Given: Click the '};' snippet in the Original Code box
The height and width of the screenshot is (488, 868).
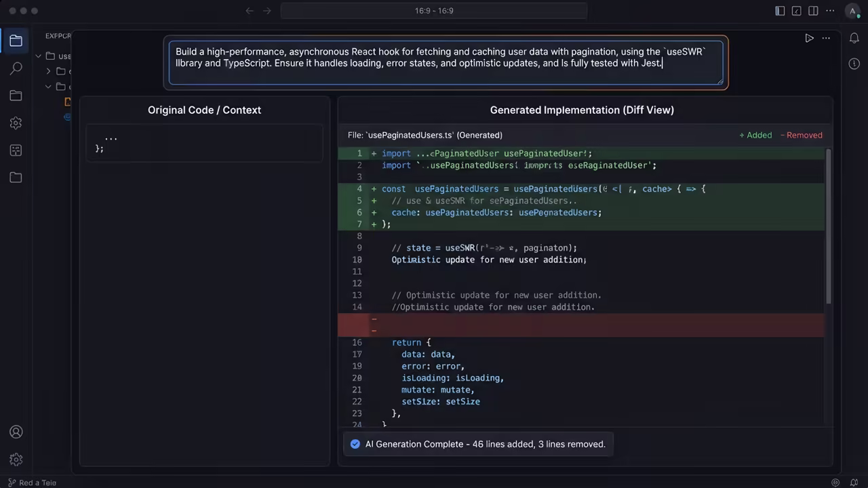Looking at the screenshot, I should (x=100, y=148).
